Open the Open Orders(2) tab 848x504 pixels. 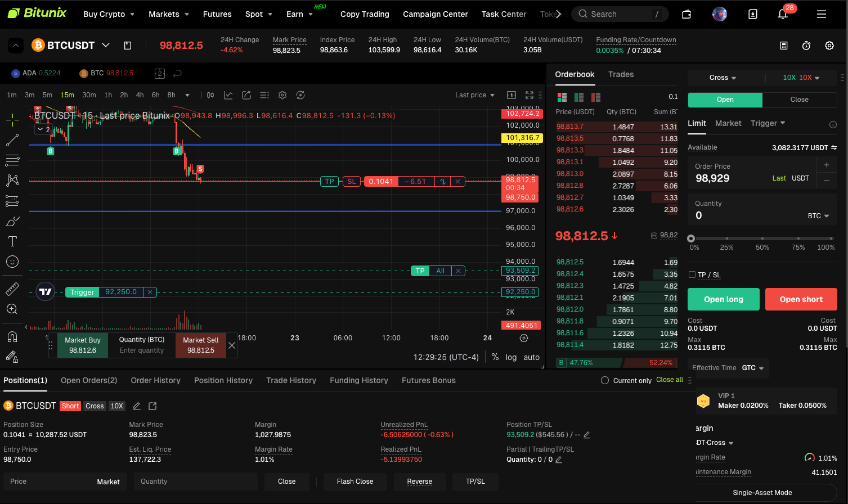click(89, 380)
